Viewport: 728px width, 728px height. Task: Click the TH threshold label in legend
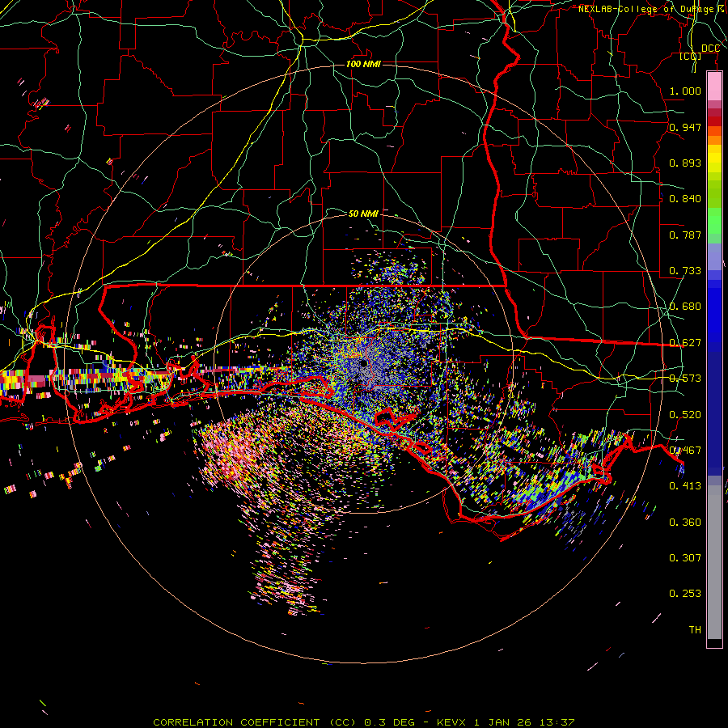pyautogui.click(x=695, y=629)
